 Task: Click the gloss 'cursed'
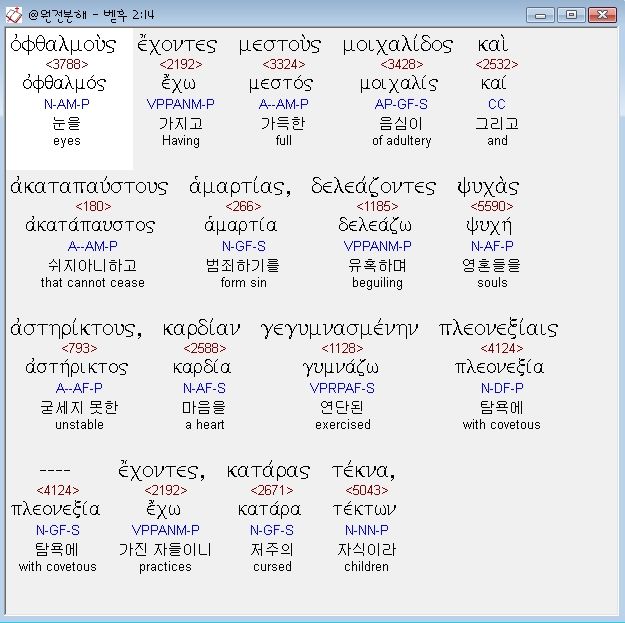pos(272,566)
